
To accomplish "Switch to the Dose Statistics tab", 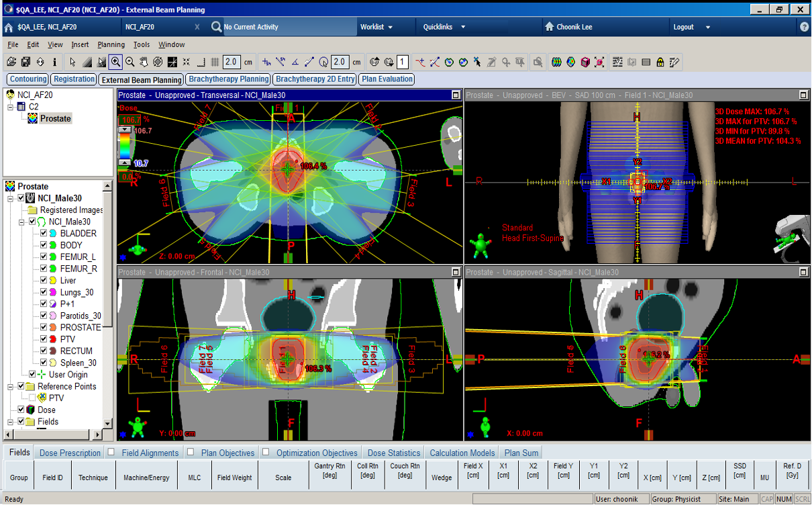I will click(394, 453).
